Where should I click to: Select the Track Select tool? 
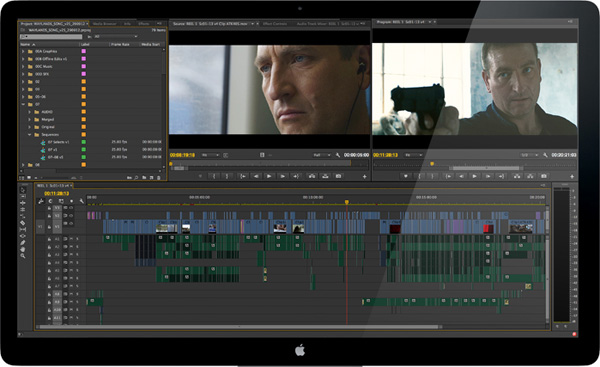[x=23, y=196]
